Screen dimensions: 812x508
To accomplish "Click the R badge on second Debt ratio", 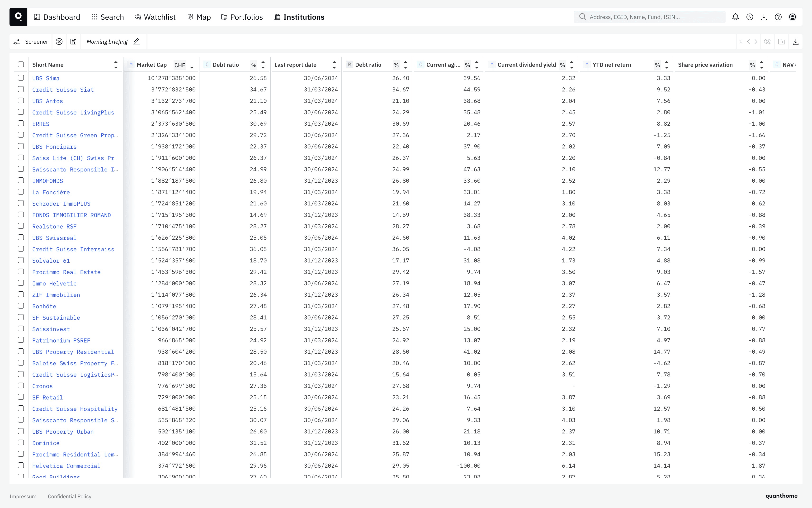I will pos(349,65).
